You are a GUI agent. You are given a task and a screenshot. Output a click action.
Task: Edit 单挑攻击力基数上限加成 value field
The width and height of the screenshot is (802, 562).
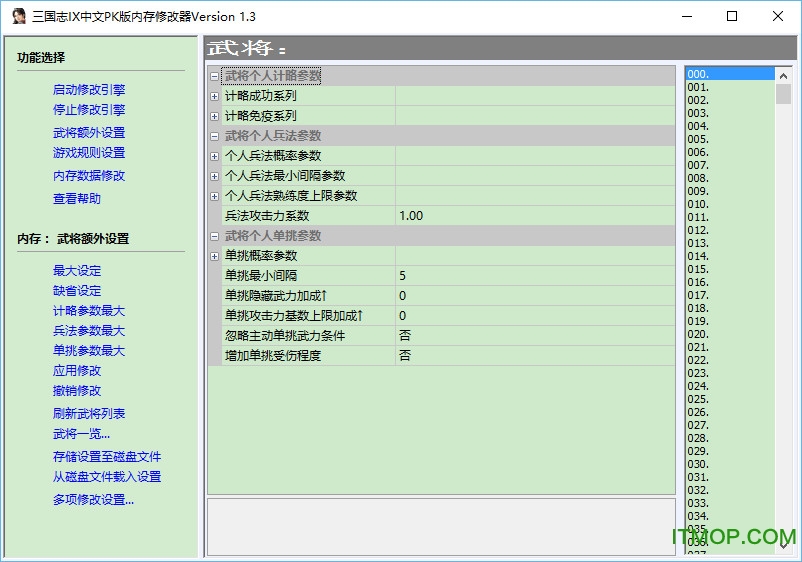pos(535,316)
